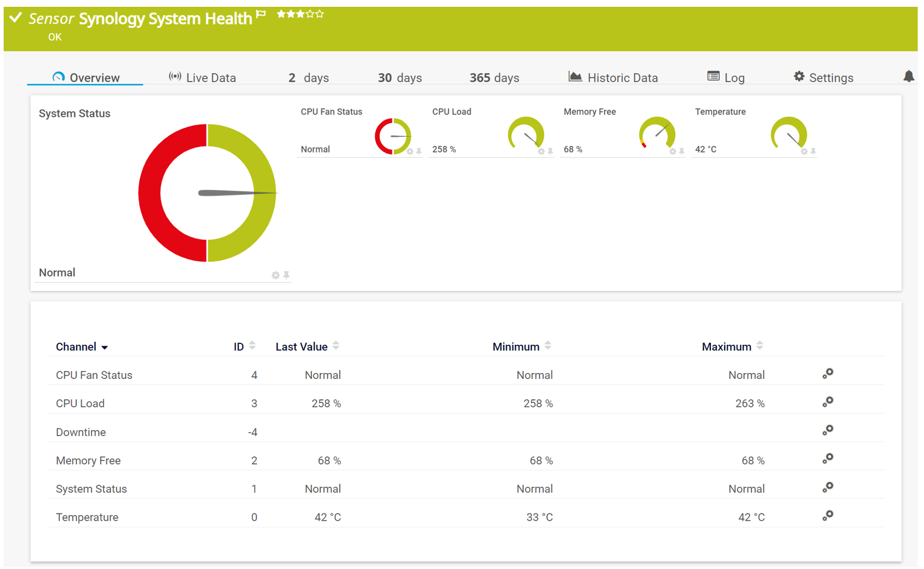Click the notification bell icon

[x=909, y=76]
